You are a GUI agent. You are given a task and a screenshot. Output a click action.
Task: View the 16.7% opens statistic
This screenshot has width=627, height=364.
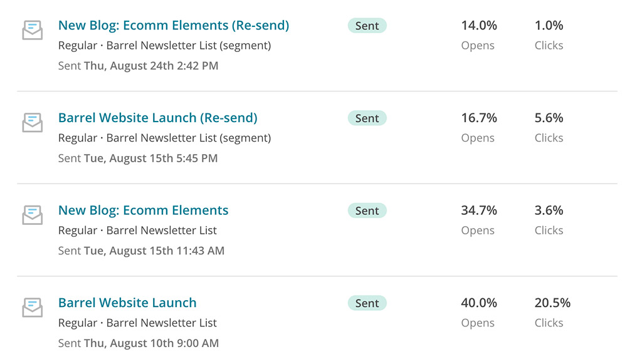click(x=478, y=118)
